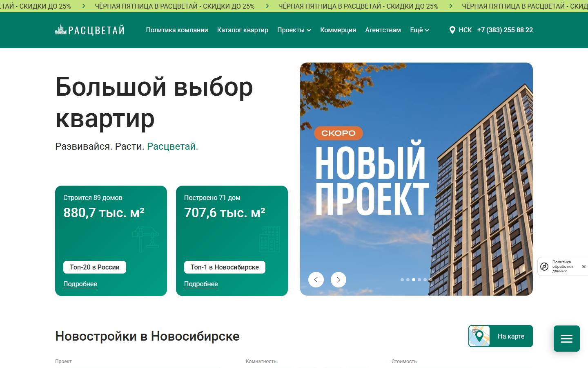Click the 707,6 тыс. м² figure

coord(225,213)
